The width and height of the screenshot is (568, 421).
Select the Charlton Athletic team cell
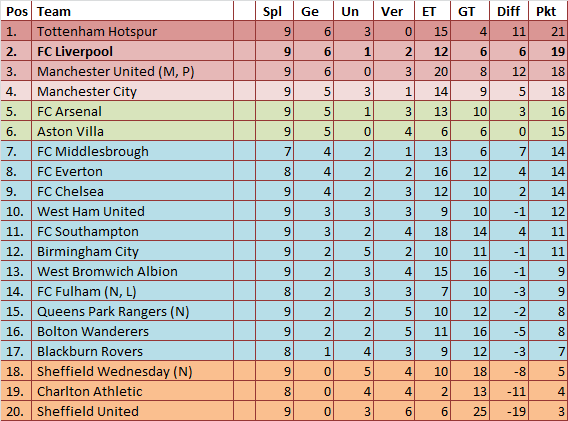(132, 391)
